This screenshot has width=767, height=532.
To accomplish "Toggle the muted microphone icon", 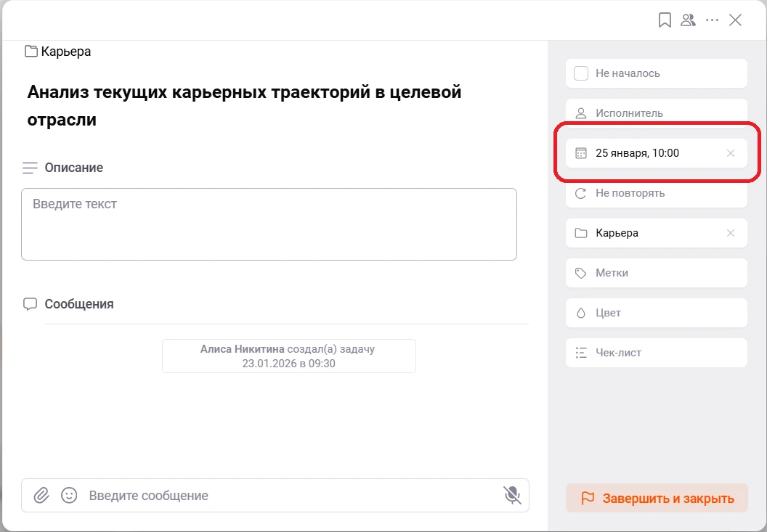I will click(512, 496).
